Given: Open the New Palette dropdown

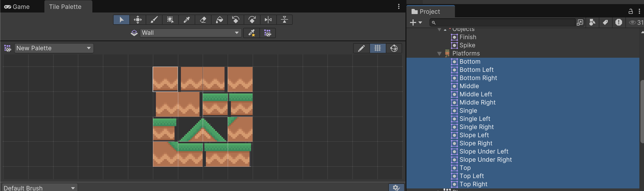Looking at the screenshot, I should coord(54,48).
